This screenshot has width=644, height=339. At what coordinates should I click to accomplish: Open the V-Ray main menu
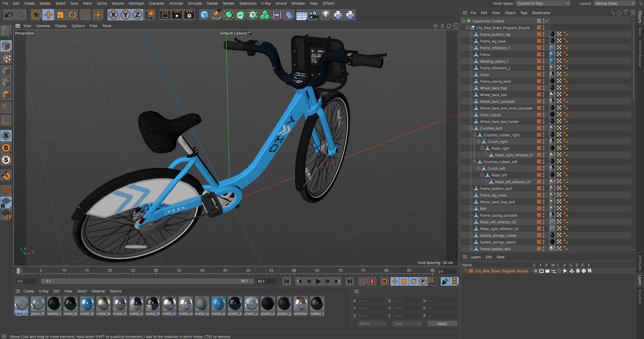(266, 3)
